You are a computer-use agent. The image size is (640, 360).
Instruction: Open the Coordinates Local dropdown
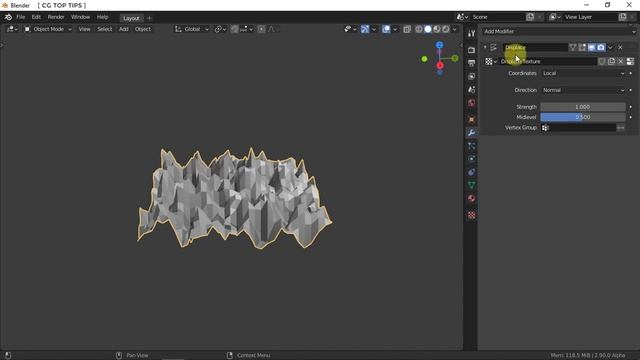[x=583, y=73]
